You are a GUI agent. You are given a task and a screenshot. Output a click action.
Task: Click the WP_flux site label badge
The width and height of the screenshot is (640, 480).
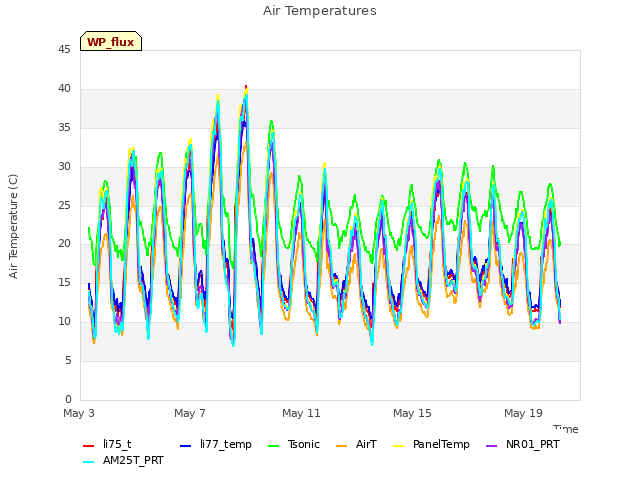click(x=111, y=41)
